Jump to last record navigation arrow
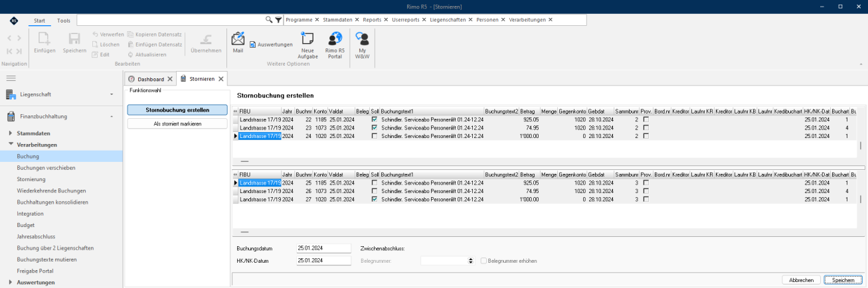868x288 pixels. click(19, 51)
